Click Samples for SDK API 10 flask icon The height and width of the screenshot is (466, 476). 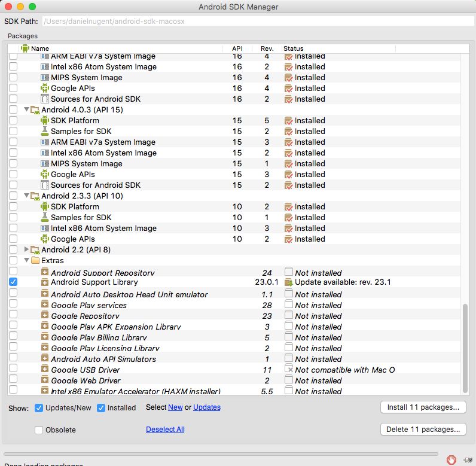point(45,217)
